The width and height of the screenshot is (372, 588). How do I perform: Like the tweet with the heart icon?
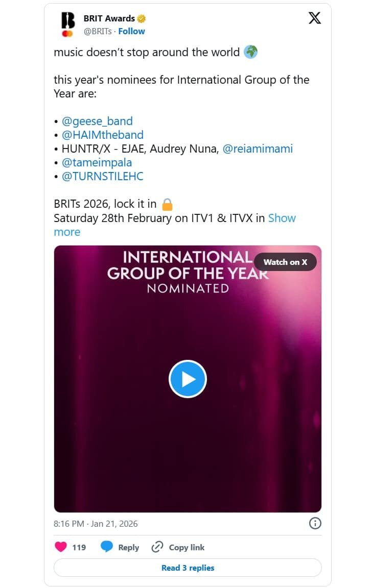(61, 547)
